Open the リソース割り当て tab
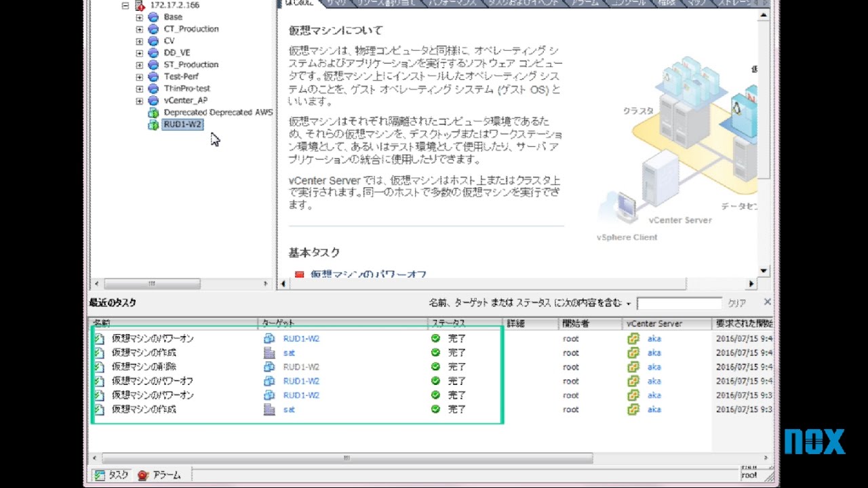Screen dimensions: 868x488 pos(387,3)
